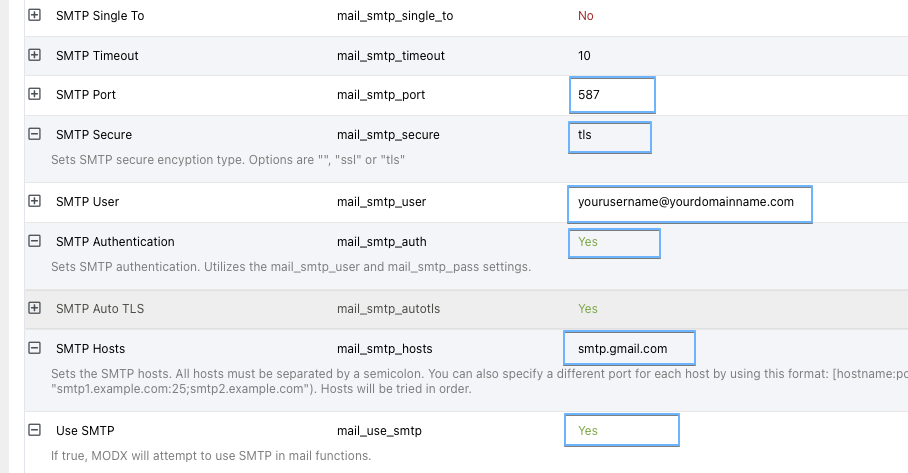Edit the SMTP User email field

[688, 203]
